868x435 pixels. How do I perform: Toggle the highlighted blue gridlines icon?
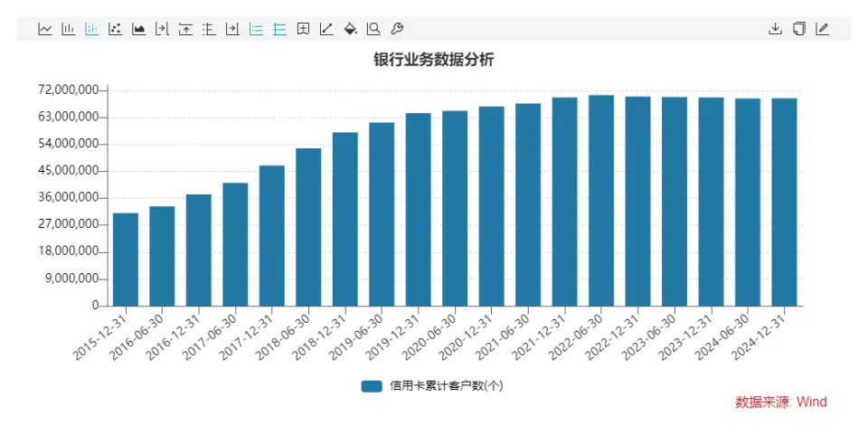click(279, 29)
